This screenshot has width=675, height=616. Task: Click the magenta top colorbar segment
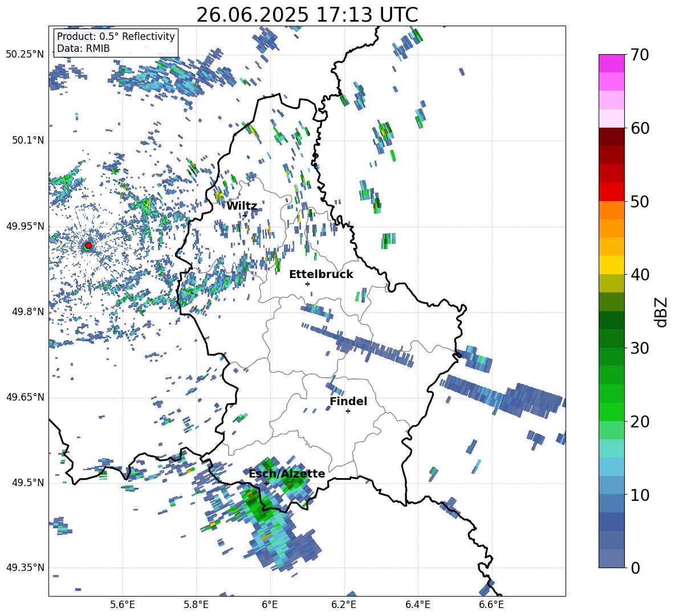[x=611, y=63]
